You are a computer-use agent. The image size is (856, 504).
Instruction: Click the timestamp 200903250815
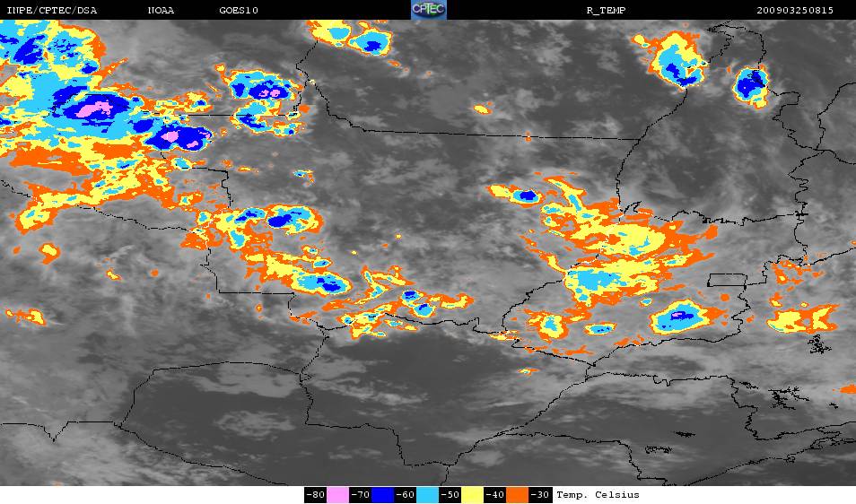pyautogui.click(x=795, y=11)
